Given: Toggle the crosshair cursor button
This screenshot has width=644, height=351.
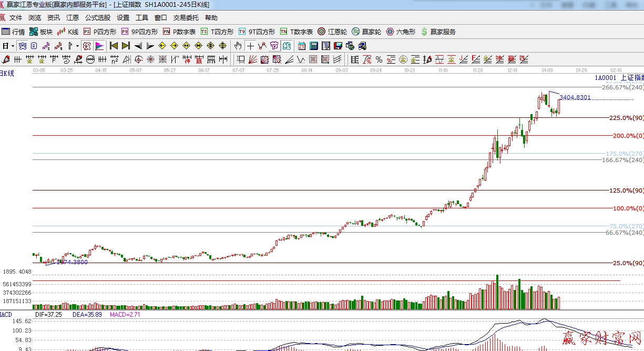Looking at the screenshot, I should (x=250, y=46).
